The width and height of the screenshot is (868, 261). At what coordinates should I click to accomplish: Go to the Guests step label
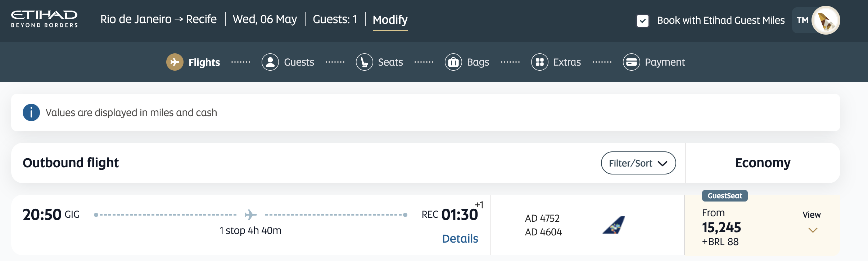[x=299, y=62]
